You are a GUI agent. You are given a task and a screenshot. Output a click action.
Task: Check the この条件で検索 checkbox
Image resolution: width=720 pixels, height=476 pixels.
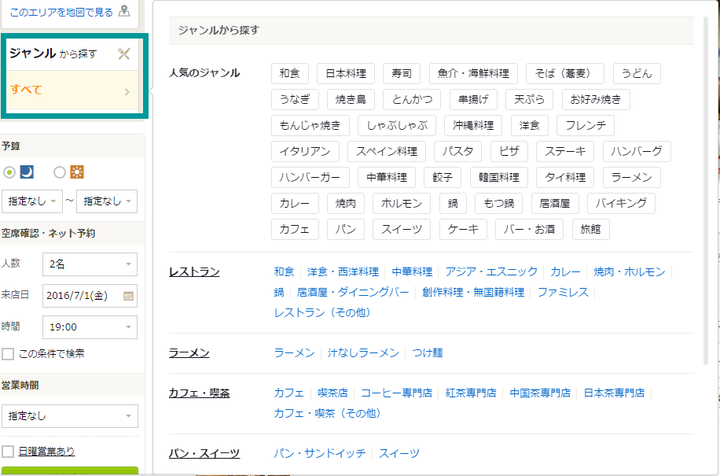(8, 354)
